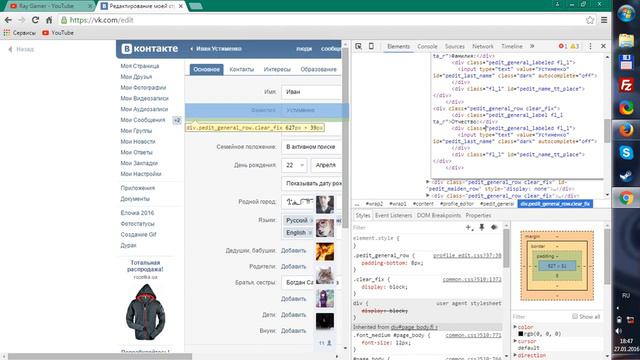This screenshot has width=640, height=360.
Task: Open birthday day dropdown showing 22
Action: (294, 165)
